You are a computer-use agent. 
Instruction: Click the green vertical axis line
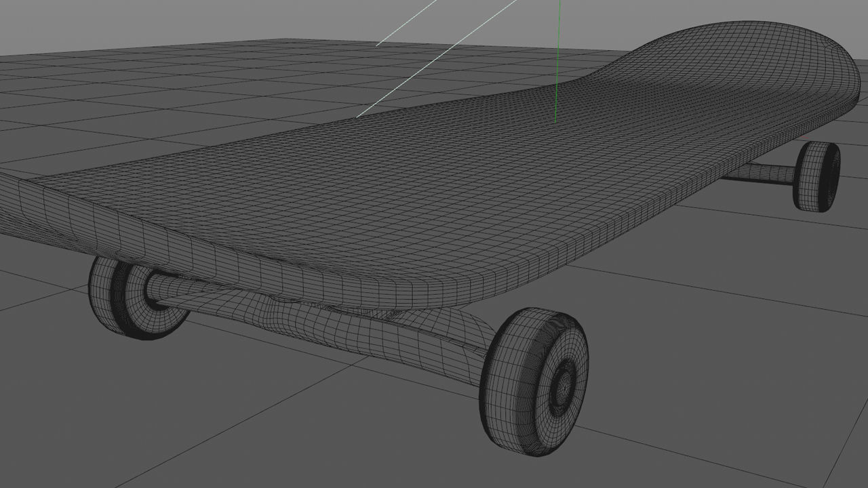click(557, 61)
